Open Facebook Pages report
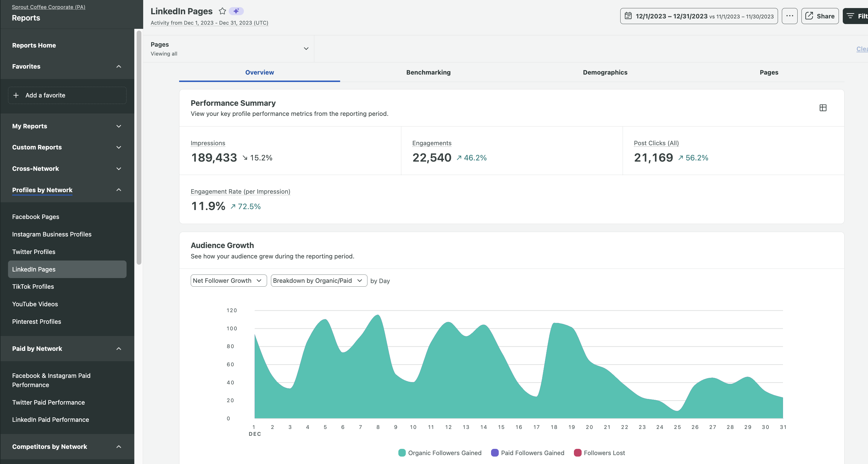Image resolution: width=868 pixels, height=464 pixels. click(x=36, y=217)
